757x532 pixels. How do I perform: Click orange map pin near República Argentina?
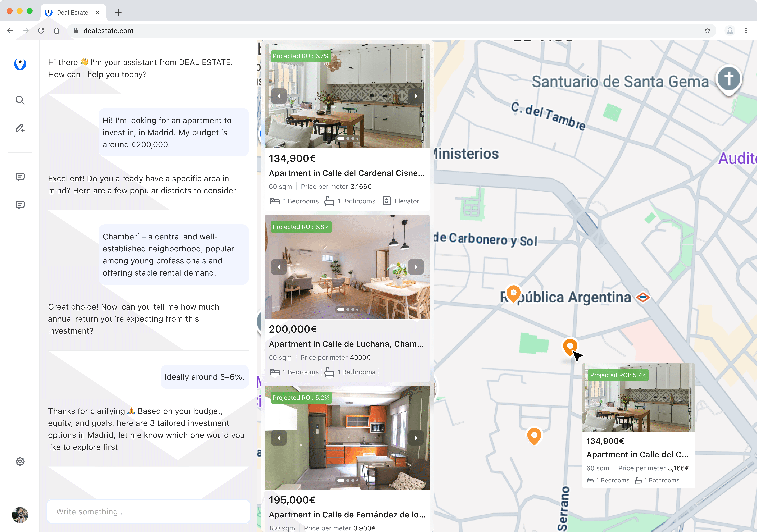click(513, 293)
